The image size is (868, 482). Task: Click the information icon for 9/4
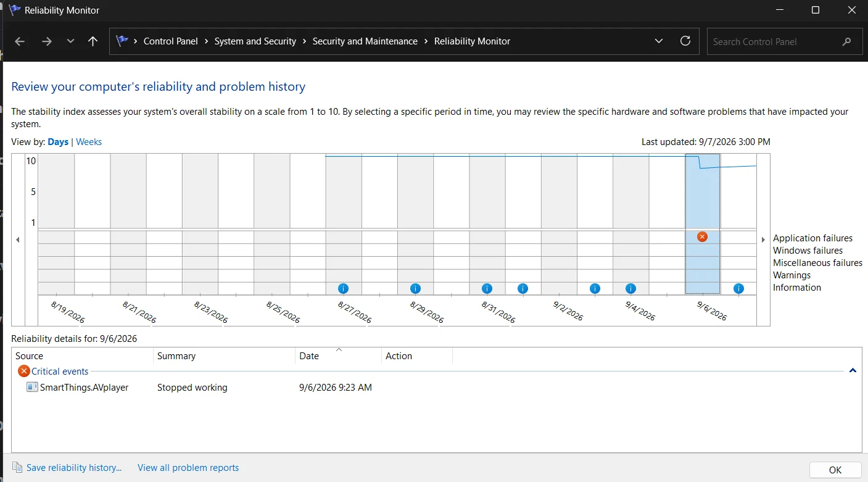[630, 288]
